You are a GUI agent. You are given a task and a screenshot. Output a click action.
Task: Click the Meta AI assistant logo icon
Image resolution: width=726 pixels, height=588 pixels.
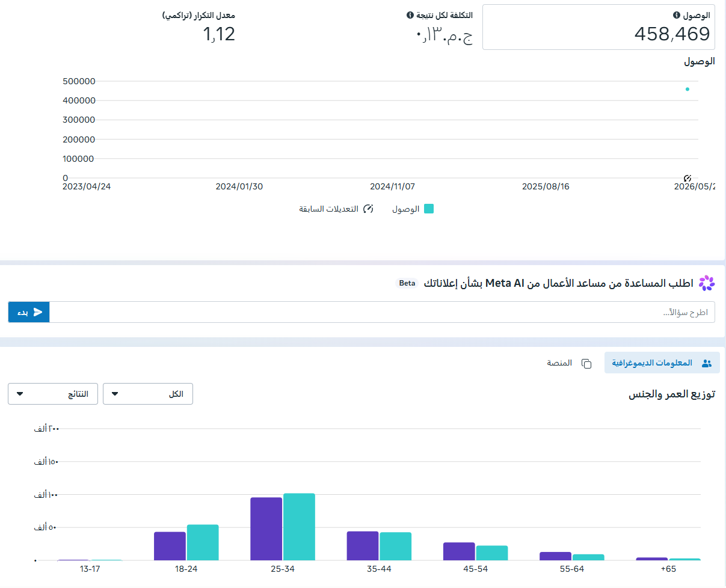click(707, 283)
